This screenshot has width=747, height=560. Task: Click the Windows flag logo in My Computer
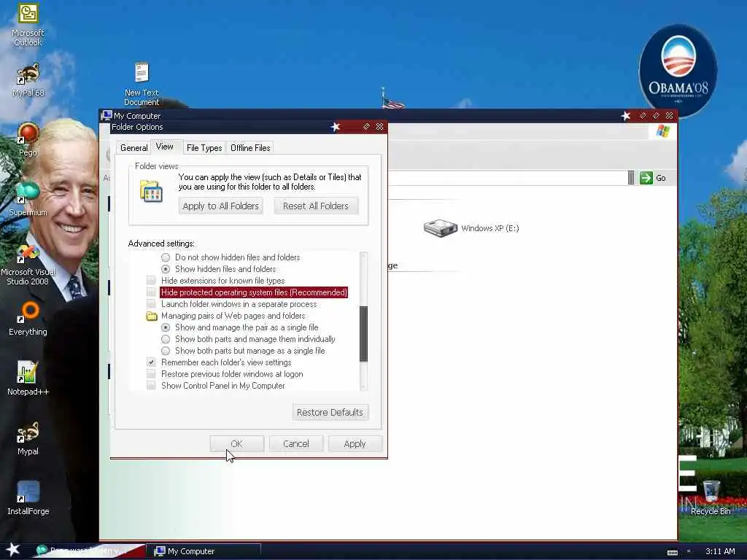(x=662, y=131)
